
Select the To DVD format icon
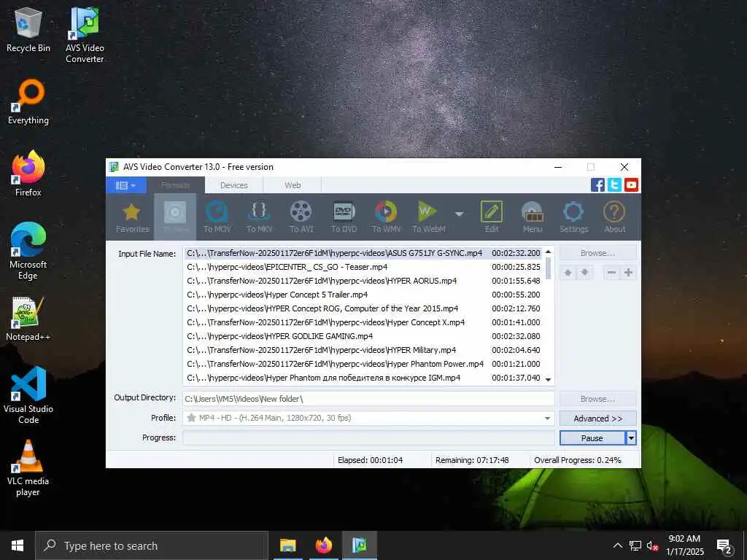coord(344,217)
